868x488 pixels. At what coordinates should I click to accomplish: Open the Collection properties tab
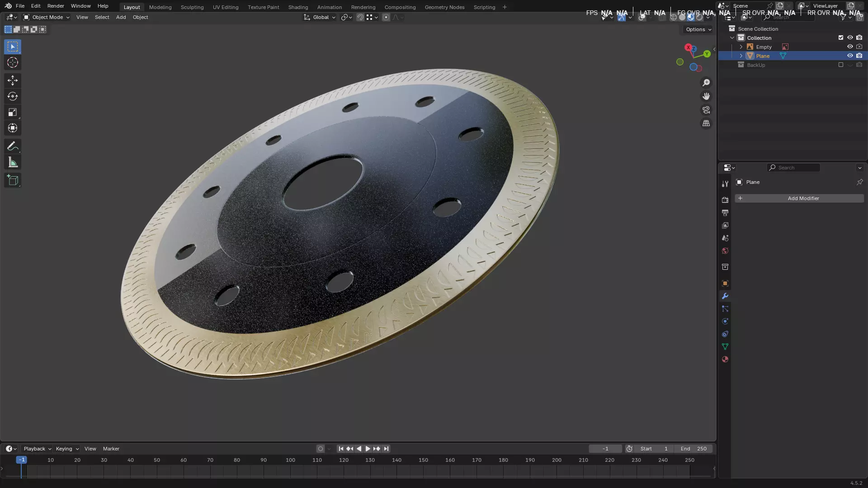(725, 267)
